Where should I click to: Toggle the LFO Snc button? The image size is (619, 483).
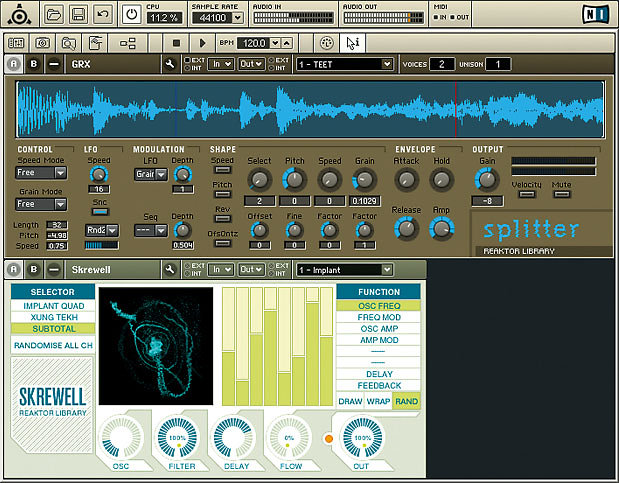pyautogui.click(x=100, y=212)
